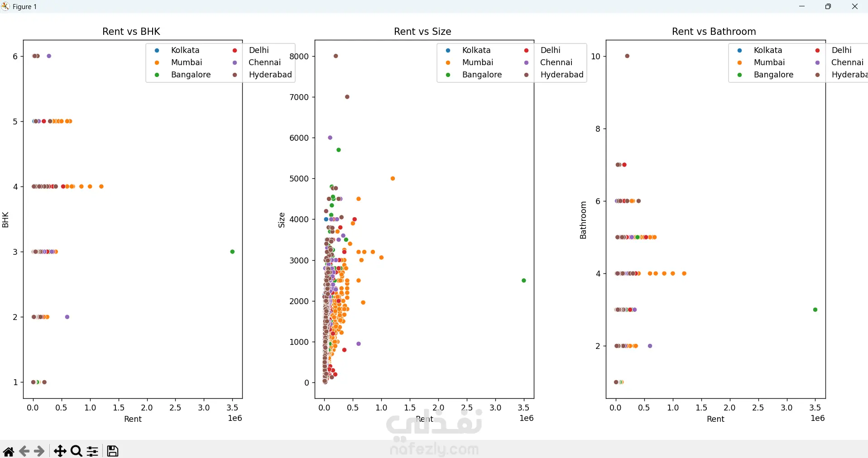This screenshot has width=868, height=458.
Task: Click the 'Rent vs Size' plot title
Action: click(422, 31)
